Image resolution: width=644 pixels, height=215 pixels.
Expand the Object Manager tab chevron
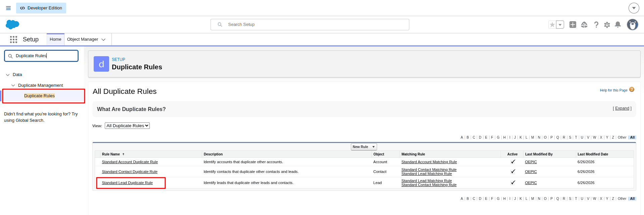(x=103, y=40)
